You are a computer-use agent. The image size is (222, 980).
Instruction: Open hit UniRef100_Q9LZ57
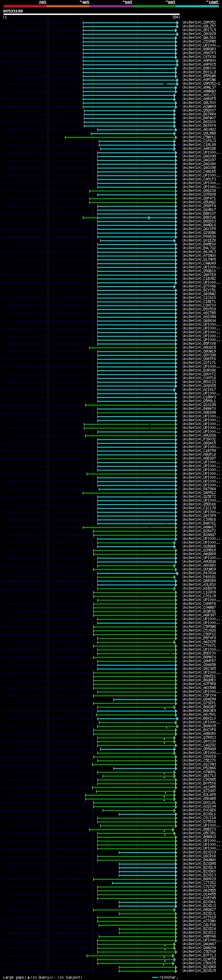tap(199, 26)
